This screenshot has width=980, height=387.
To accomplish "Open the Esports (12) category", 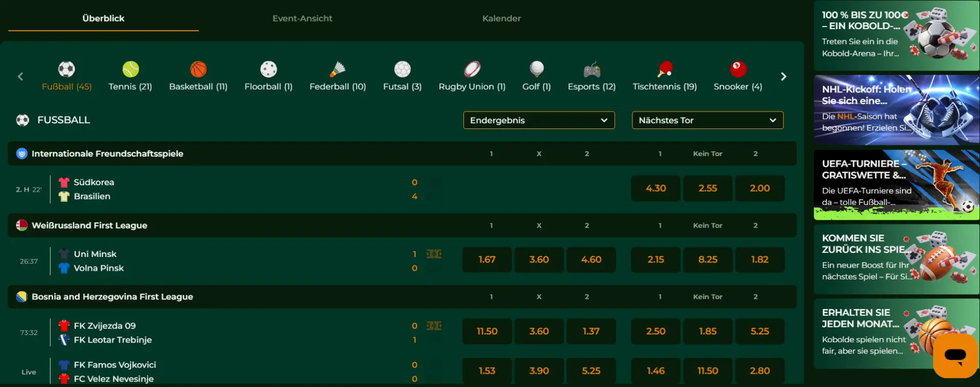I will [x=592, y=76].
